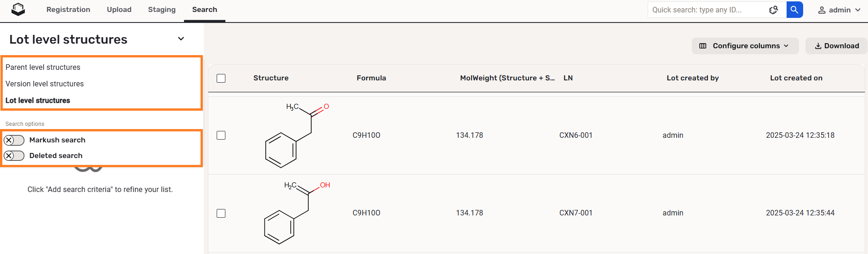The width and height of the screenshot is (868, 254).
Task: Click the blue quick search magnifier button
Action: (794, 10)
